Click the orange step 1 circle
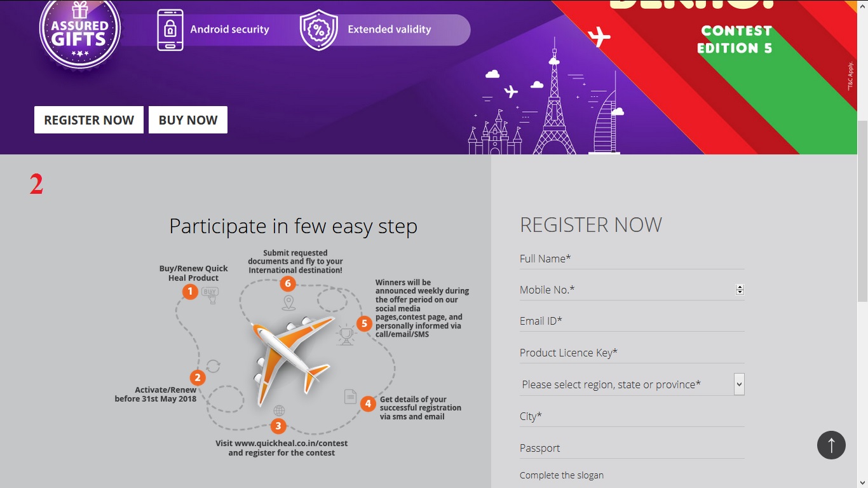Screen dimensions: 868x488 pyautogui.click(x=190, y=292)
